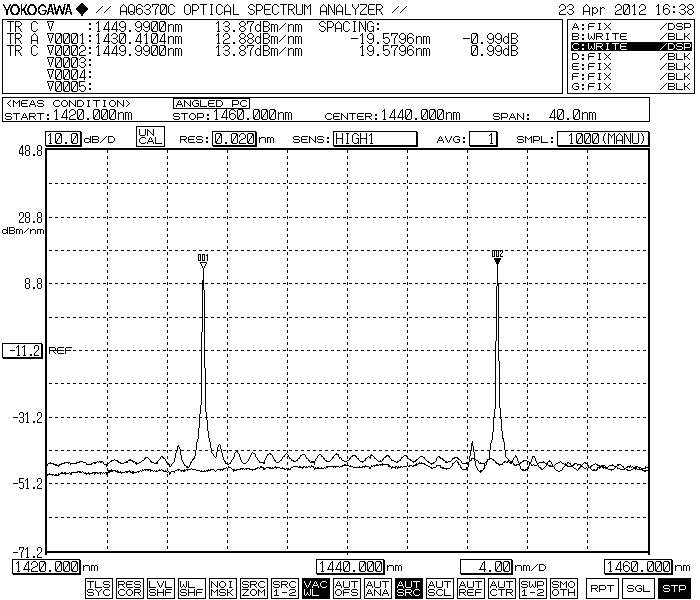
Task: Click the START: 1420.000nm condition value
Action: [x=92, y=115]
